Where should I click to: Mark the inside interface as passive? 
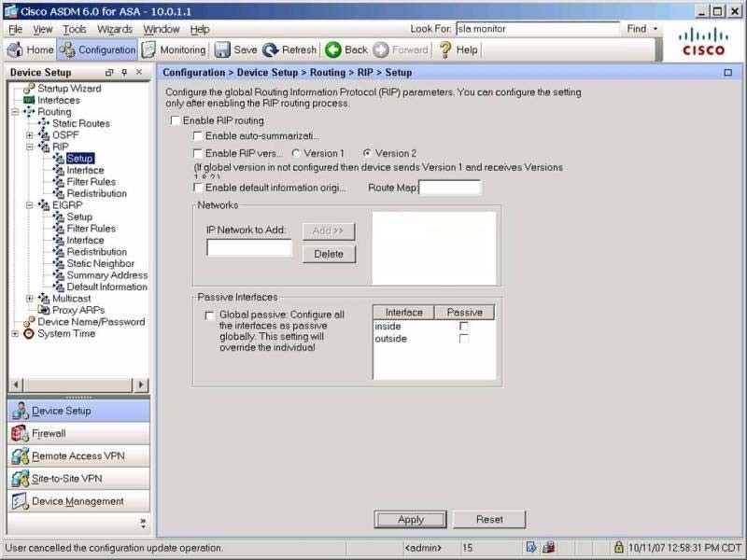point(463,326)
